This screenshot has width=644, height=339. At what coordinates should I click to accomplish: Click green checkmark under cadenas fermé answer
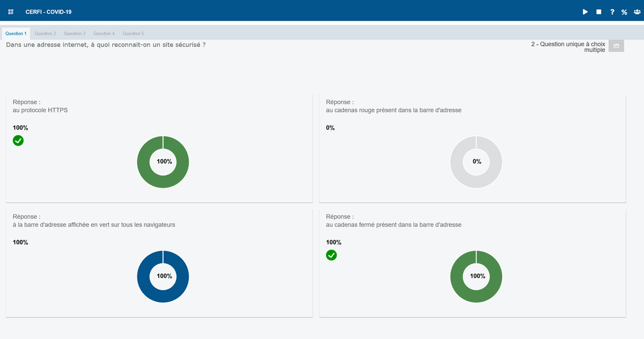pos(332,255)
